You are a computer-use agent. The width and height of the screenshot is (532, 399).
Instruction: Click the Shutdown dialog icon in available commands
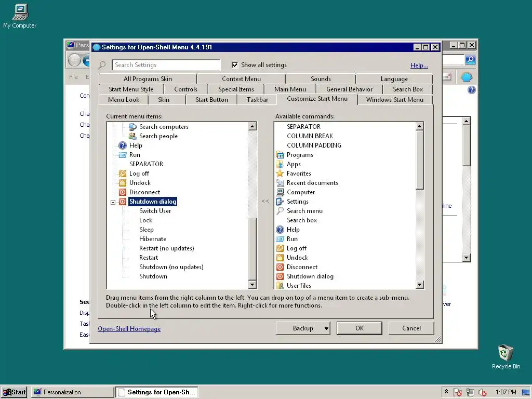point(280,276)
